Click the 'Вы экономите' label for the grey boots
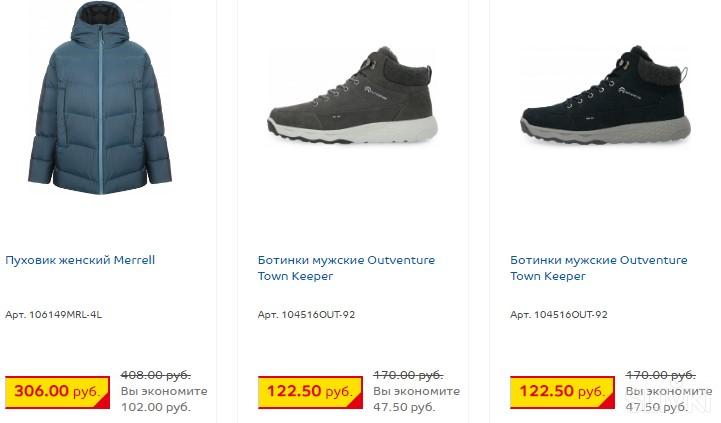721x423 pixels. pyautogui.click(x=416, y=391)
